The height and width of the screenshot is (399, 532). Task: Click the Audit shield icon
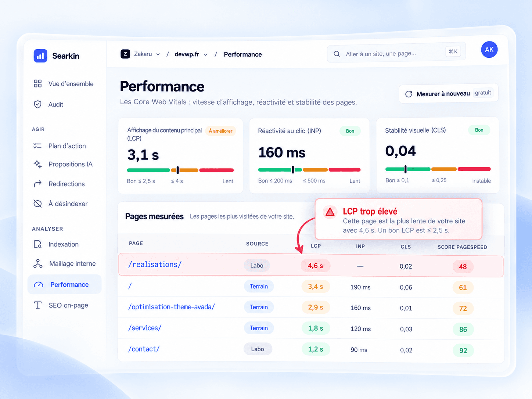coord(37,104)
